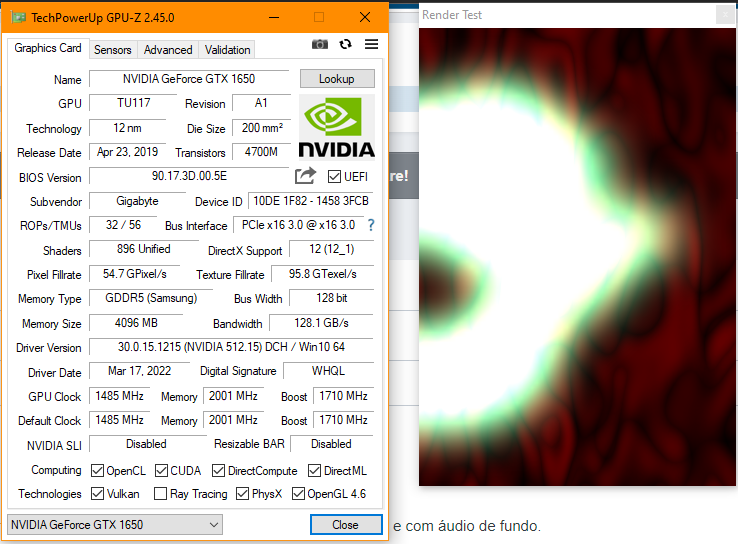The height and width of the screenshot is (544, 738).
Task: Click the GPU-Z title bar app icon
Action: click(19, 17)
